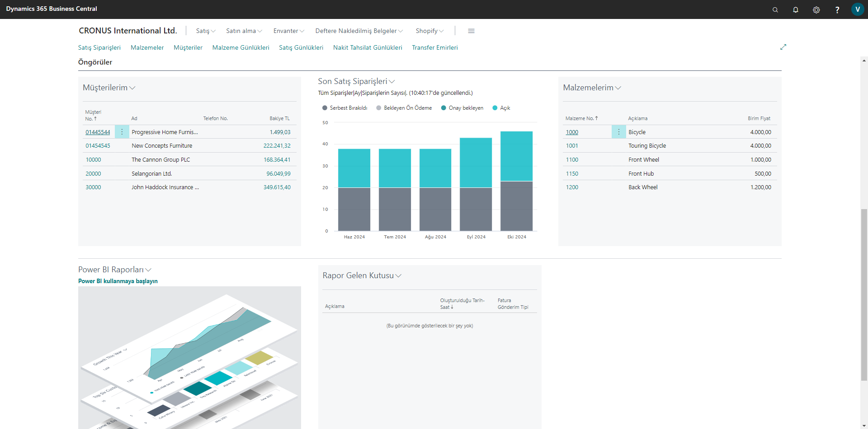Open balance 349.615,40 for John Haddock
The image size is (868, 429).
tap(277, 187)
